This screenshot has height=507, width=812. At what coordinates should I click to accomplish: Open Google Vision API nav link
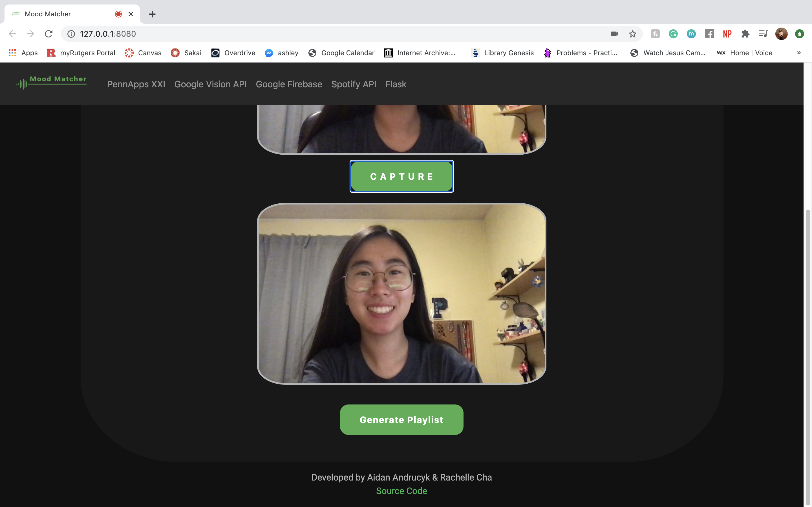(210, 84)
